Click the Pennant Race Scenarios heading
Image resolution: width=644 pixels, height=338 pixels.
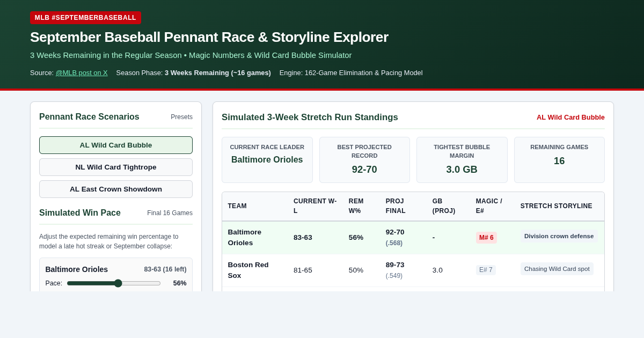[89, 117]
